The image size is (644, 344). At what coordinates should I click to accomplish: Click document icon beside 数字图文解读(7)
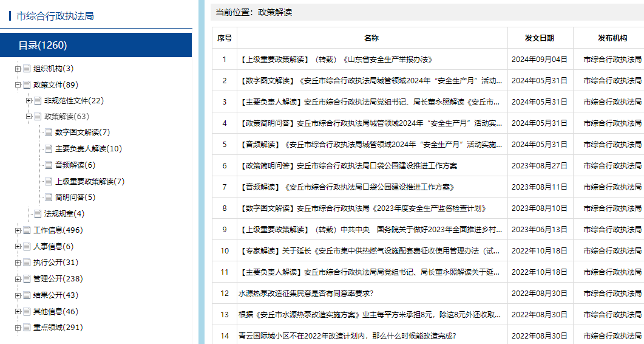click(x=49, y=132)
